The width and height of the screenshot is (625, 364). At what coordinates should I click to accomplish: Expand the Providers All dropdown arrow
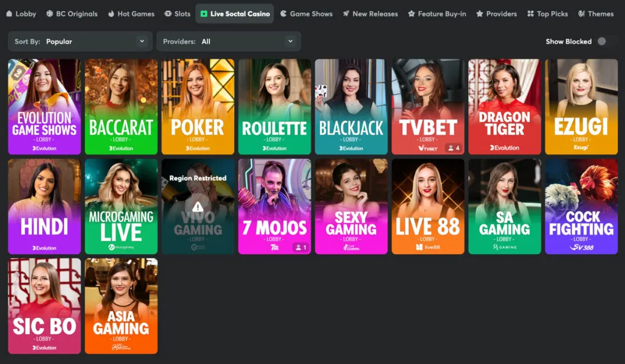tap(291, 41)
